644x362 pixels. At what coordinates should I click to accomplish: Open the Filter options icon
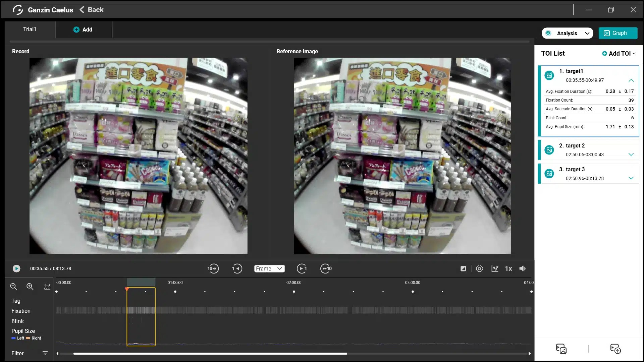pyautogui.click(x=45, y=353)
